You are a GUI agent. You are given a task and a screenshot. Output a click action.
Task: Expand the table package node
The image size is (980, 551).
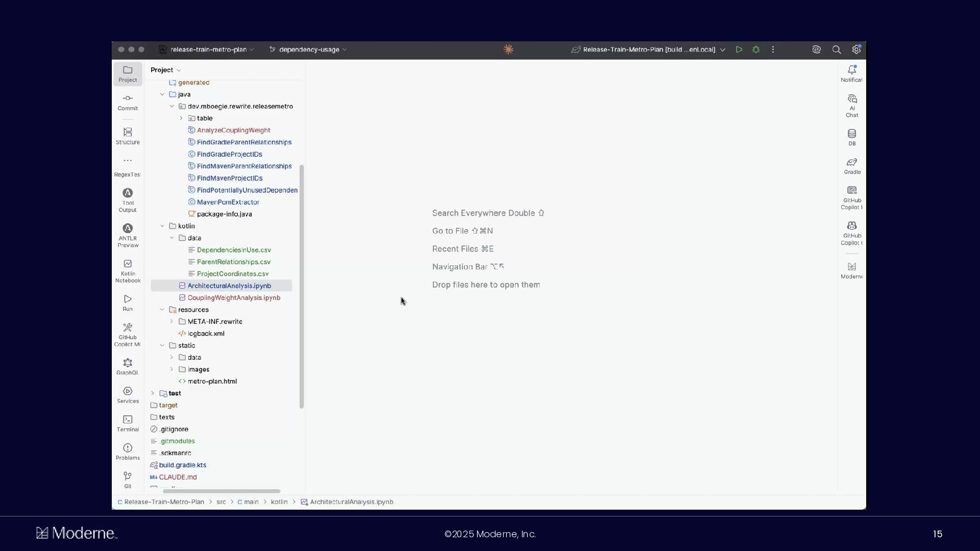(x=181, y=118)
